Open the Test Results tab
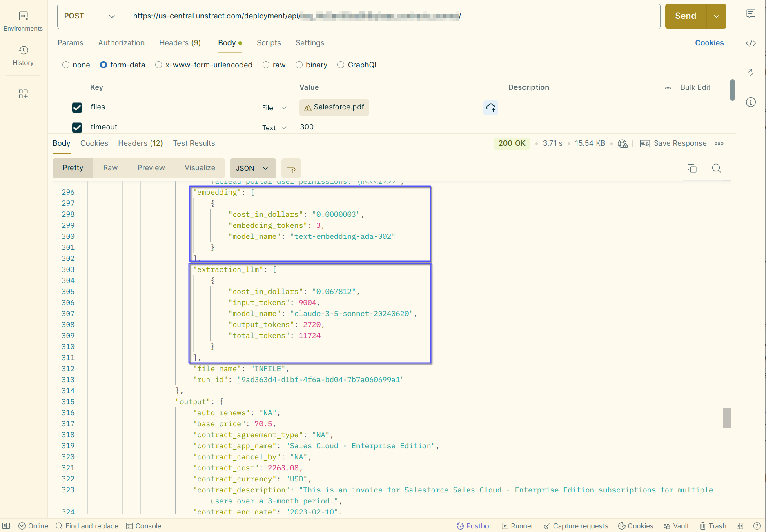Image resolution: width=766 pixels, height=532 pixels. coord(194,143)
